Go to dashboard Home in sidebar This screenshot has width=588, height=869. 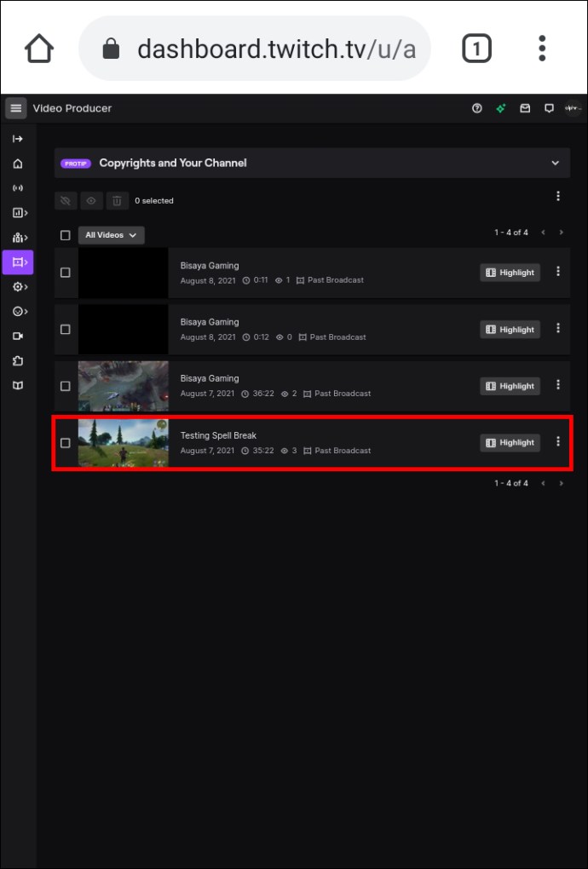(x=18, y=164)
